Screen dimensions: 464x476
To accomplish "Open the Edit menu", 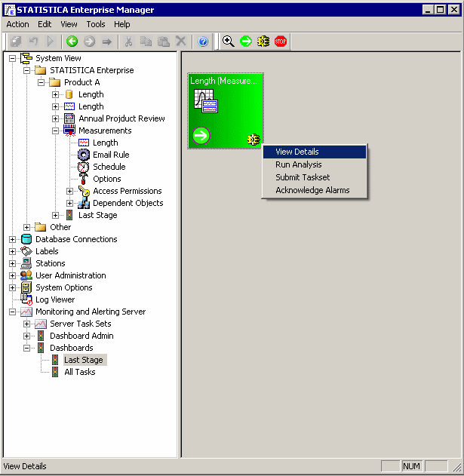I will click(x=45, y=24).
